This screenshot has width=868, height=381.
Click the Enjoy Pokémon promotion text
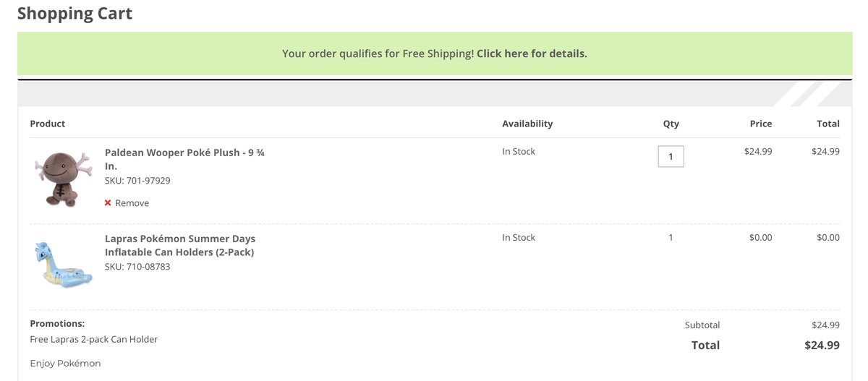pyautogui.click(x=66, y=363)
